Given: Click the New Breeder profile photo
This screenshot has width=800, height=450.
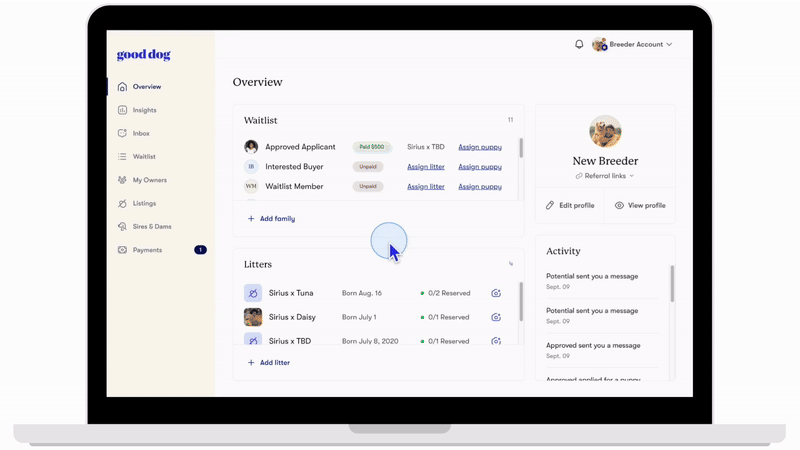Looking at the screenshot, I should [x=605, y=131].
